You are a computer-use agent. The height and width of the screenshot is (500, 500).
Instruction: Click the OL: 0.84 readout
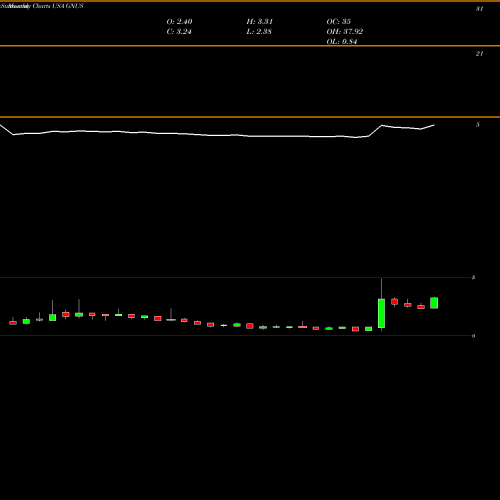(x=342, y=42)
